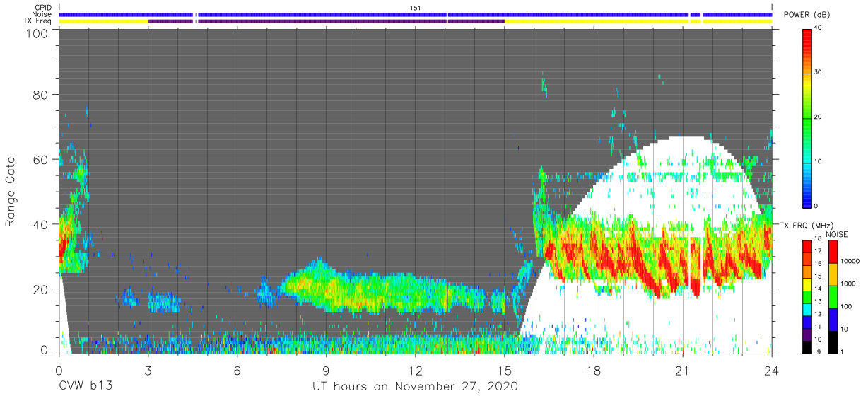Viewport: 868px width, 401px height.
Task: Click the '10000' noise scale label
Action: pyautogui.click(x=850, y=261)
